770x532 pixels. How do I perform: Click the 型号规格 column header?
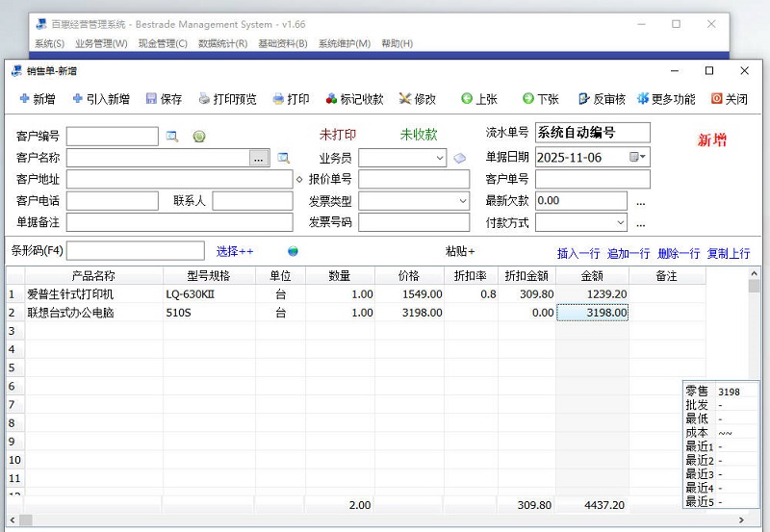coord(209,276)
